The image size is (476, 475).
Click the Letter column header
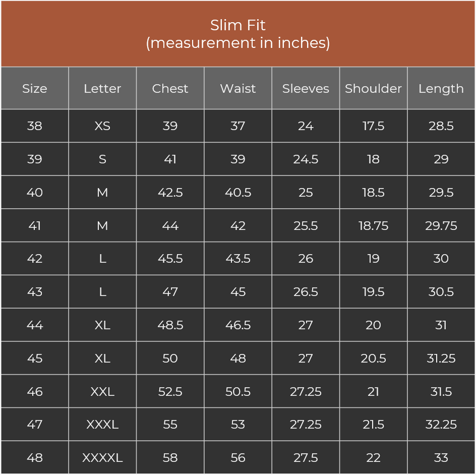pyautogui.click(x=102, y=88)
